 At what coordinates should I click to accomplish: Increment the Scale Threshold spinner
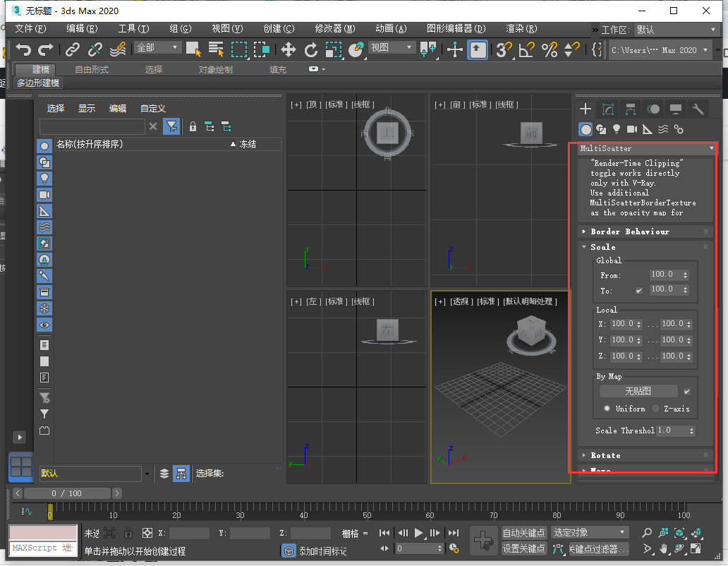692,428
